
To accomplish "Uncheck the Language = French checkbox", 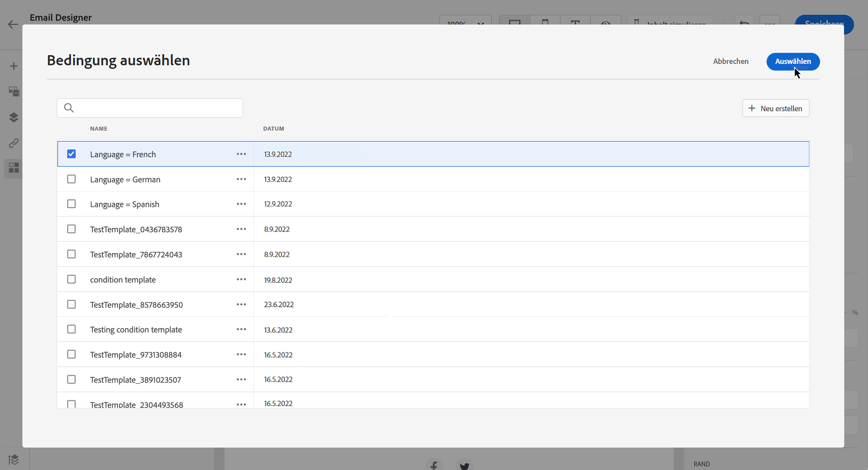I will (71, 154).
